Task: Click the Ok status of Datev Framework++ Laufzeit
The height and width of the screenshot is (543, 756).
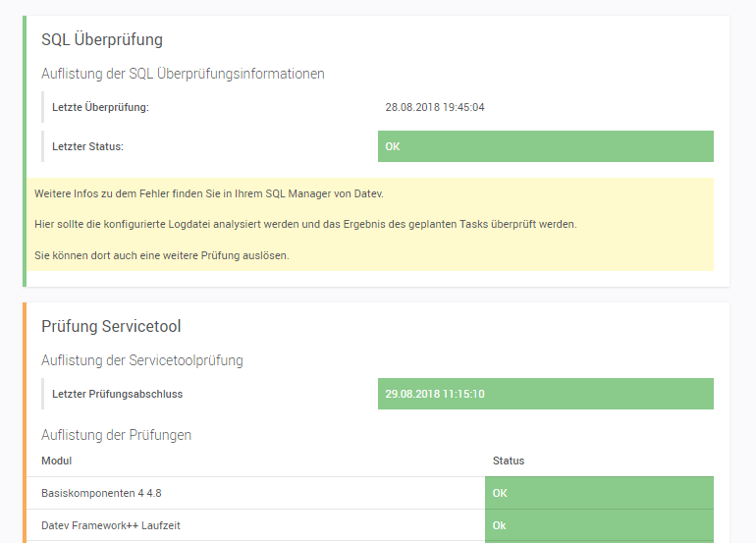Action: tap(598, 525)
